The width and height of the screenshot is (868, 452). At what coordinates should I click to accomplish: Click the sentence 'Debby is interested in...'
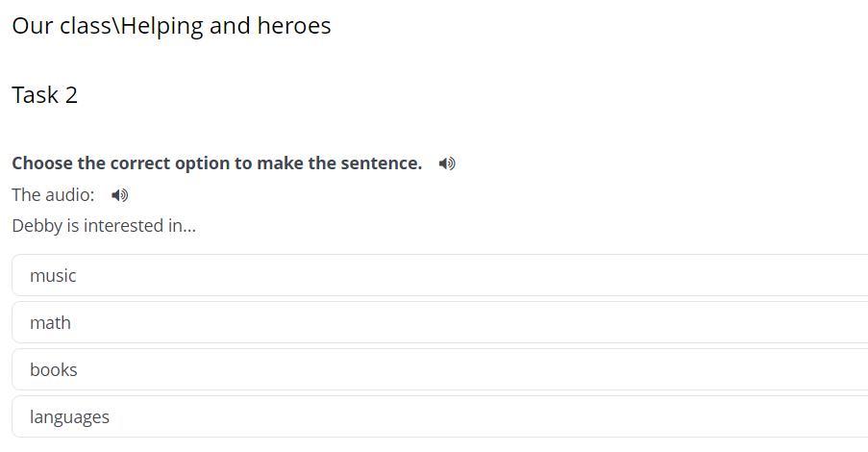(104, 226)
